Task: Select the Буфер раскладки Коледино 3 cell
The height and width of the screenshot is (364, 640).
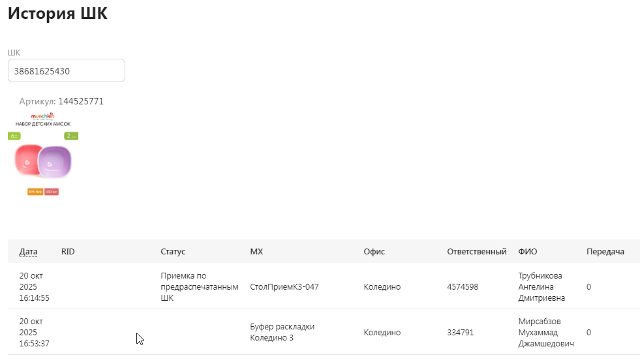Action: coord(282,332)
